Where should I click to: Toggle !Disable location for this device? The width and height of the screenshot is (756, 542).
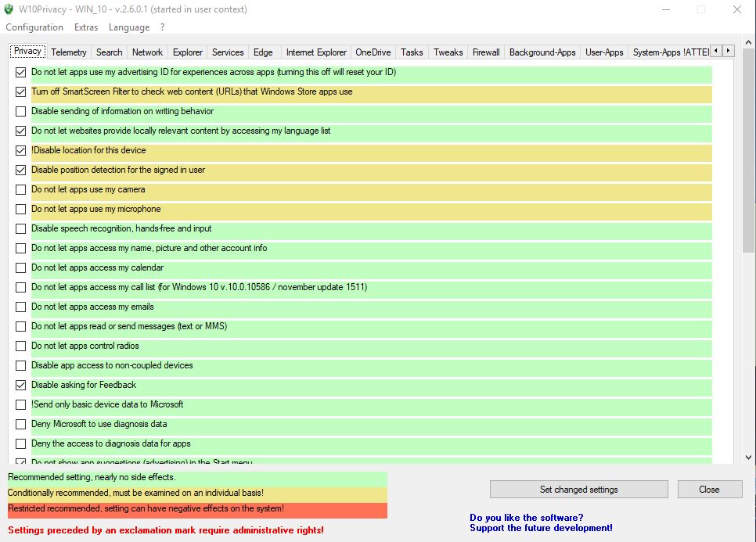click(20, 150)
